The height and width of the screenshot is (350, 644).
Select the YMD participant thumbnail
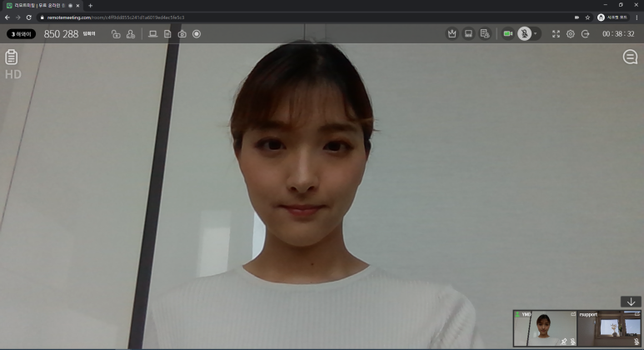545,328
